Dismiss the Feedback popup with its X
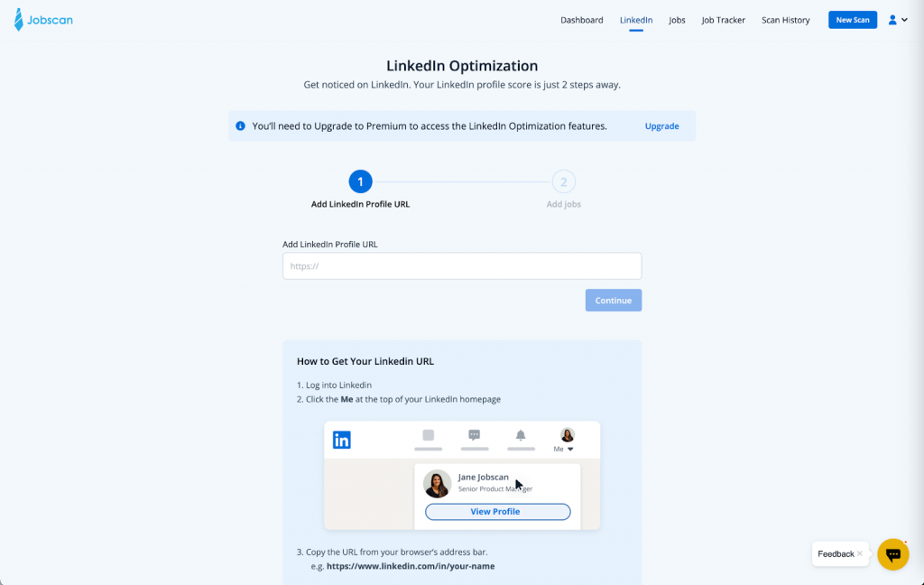This screenshot has width=924, height=585. click(860, 553)
